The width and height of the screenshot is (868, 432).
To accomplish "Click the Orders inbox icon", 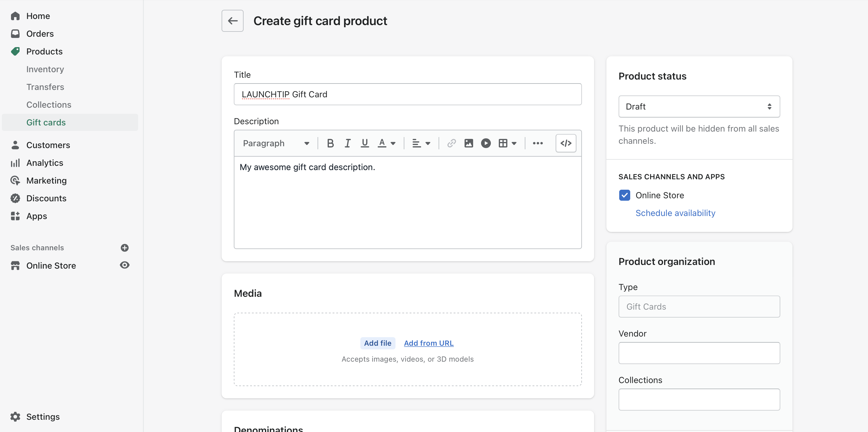I will (15, 34).
